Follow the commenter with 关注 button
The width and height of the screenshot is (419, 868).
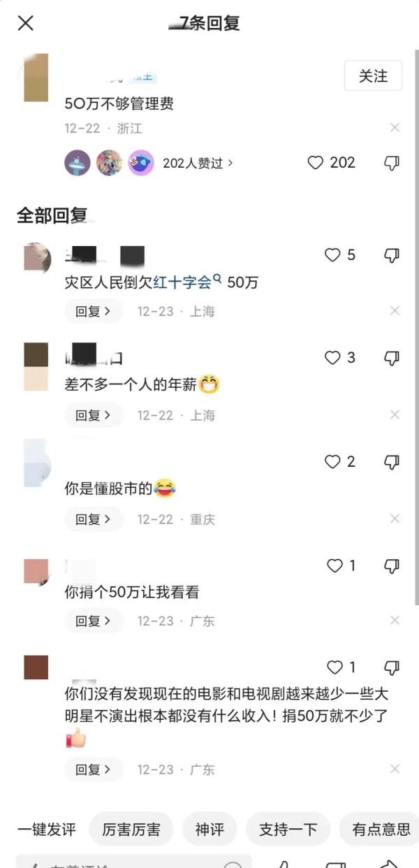[373, 75]
